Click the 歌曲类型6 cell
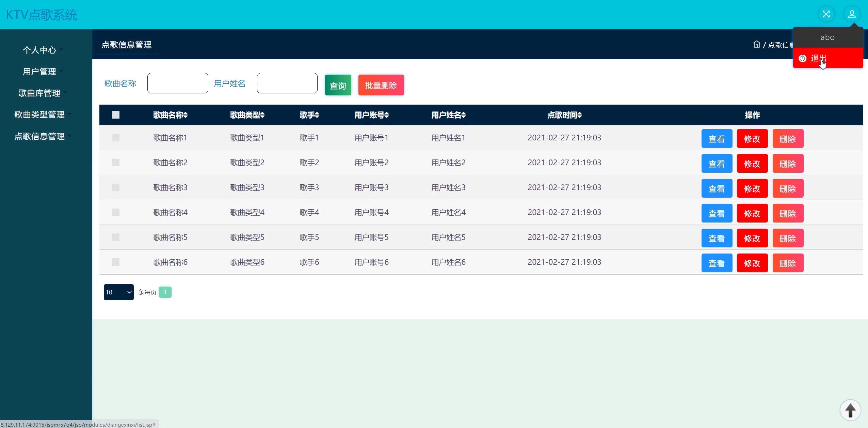 point(247,262)
